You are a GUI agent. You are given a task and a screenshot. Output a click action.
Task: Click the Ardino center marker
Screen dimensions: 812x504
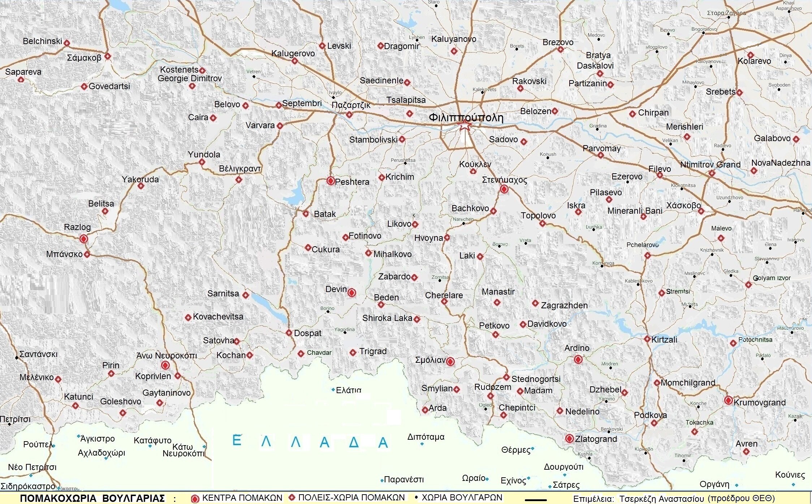coord(578,359)
